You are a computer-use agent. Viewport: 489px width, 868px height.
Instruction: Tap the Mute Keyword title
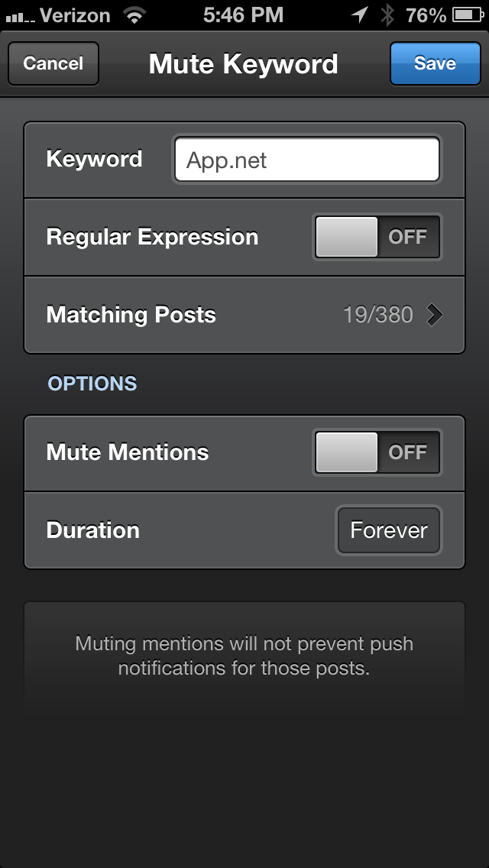coord(243,63)
